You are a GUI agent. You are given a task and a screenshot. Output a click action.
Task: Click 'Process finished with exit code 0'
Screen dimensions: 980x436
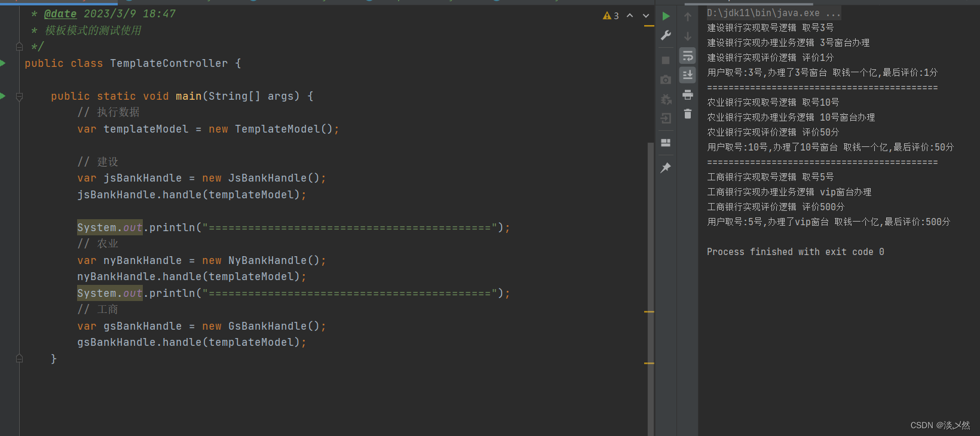click(x=795, y=252)
